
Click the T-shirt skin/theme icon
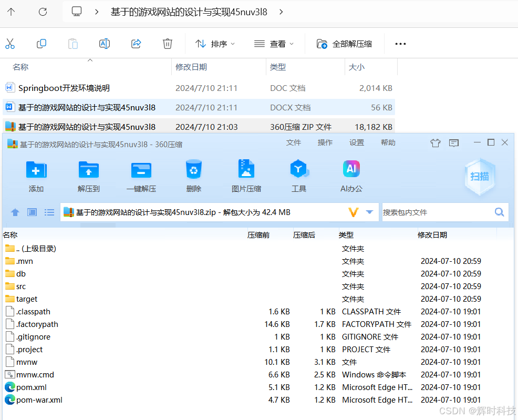[436, 142]
